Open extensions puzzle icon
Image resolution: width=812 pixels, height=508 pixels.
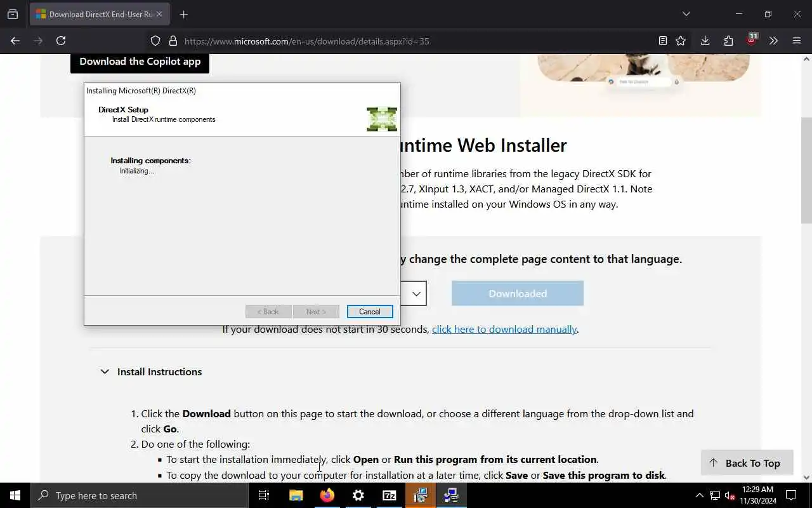[728, 41]
